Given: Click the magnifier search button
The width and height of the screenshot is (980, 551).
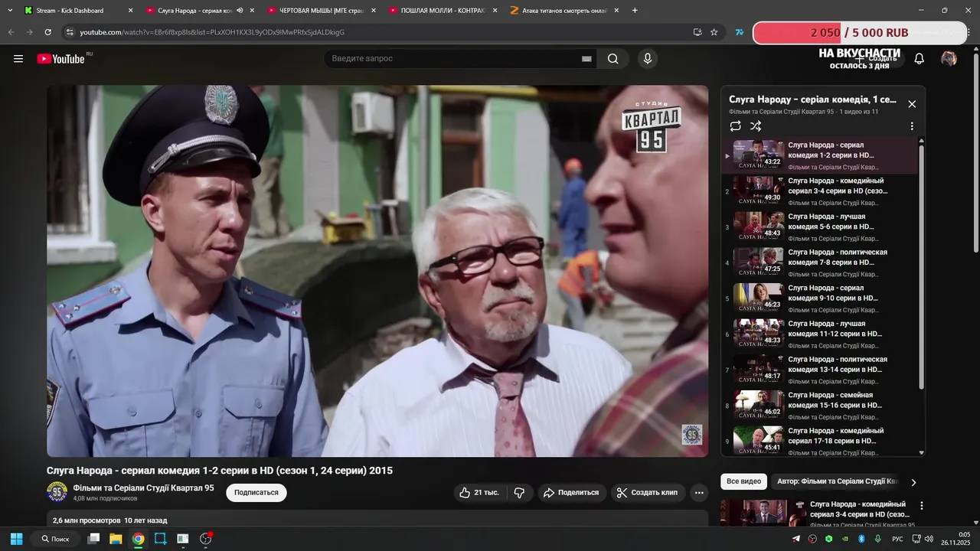Looking at the screenshot, I should [x=613, y=59].
